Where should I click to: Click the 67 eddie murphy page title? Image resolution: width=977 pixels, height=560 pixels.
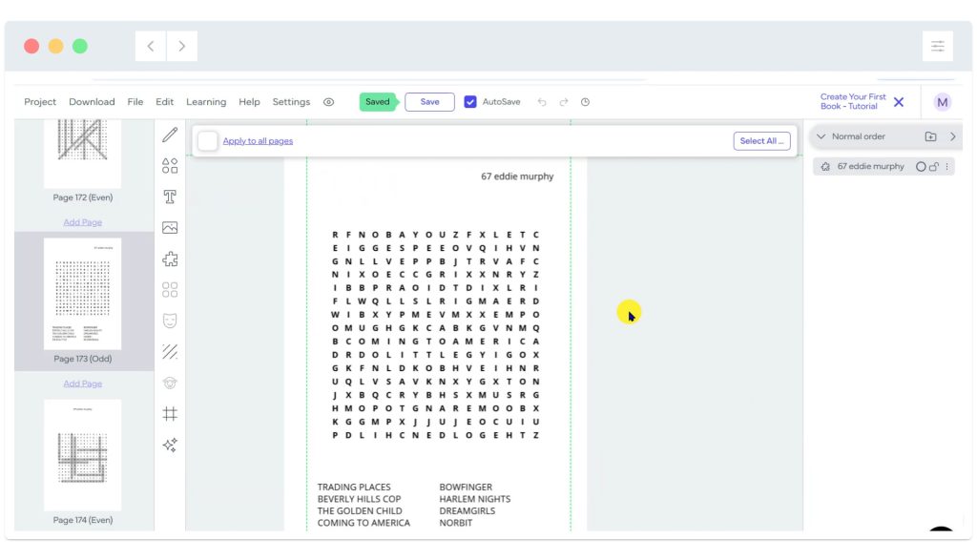pos(517,176)
